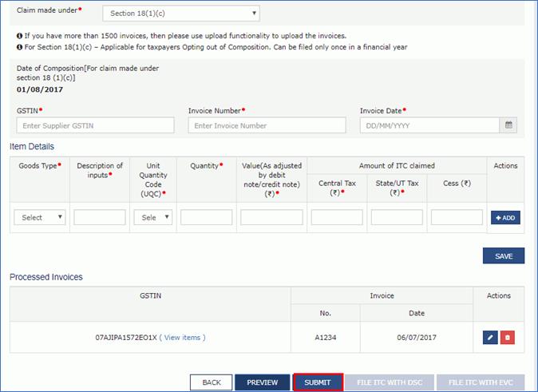Open the 'Claim made under' dropdown
The height and width of the screenshot is (392, 538).
point(181,14)
